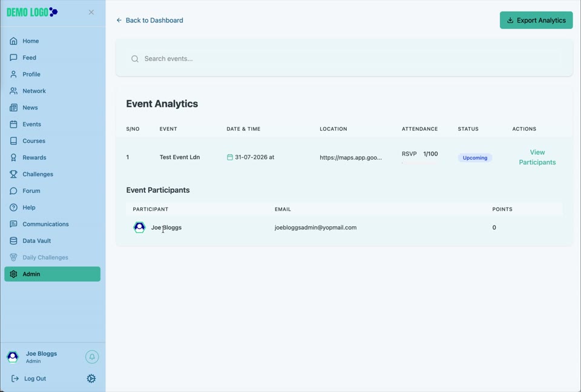
Task: Click the DATE & TIME column header
Action: [243, 129]
